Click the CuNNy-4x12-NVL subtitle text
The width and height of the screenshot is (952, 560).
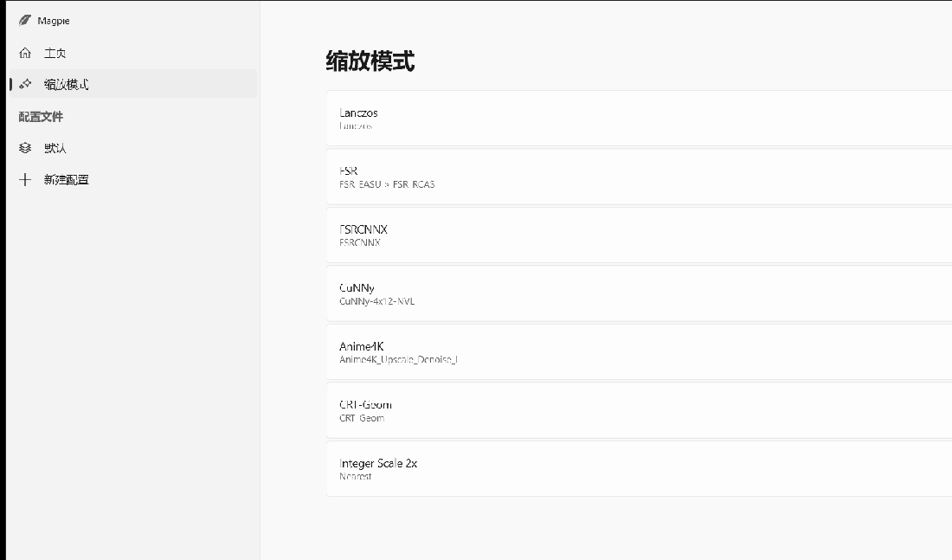coord(377,301)
